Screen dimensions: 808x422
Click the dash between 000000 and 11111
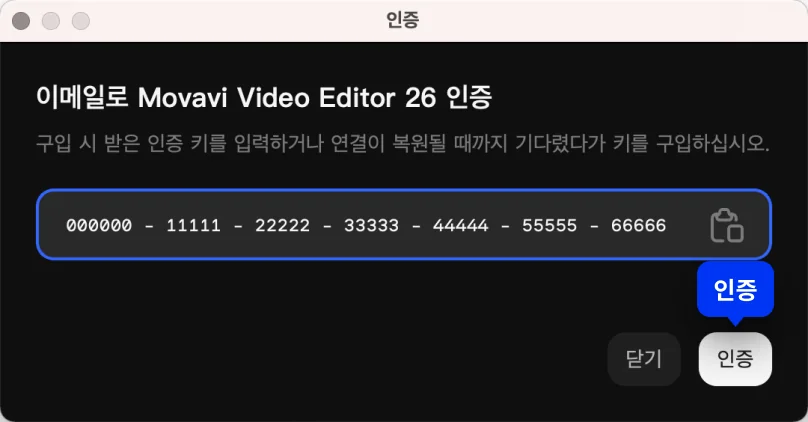point(149,226)
